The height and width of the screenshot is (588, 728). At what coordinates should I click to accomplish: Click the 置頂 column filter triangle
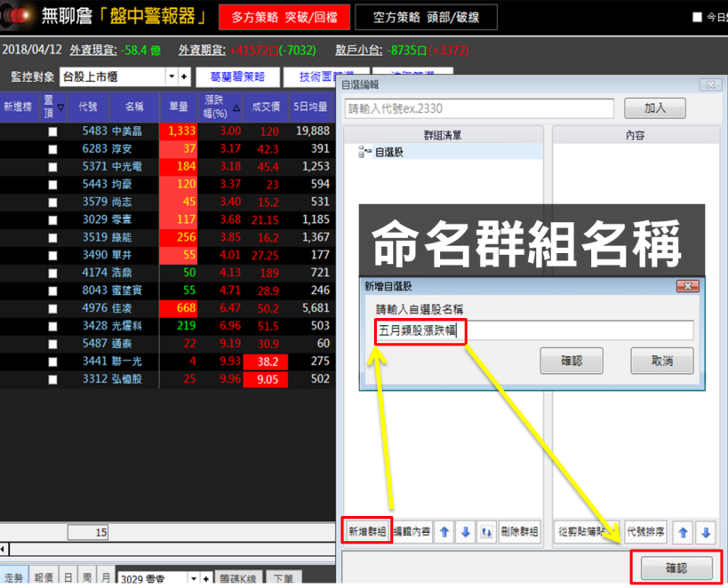(x=60, y=107)
